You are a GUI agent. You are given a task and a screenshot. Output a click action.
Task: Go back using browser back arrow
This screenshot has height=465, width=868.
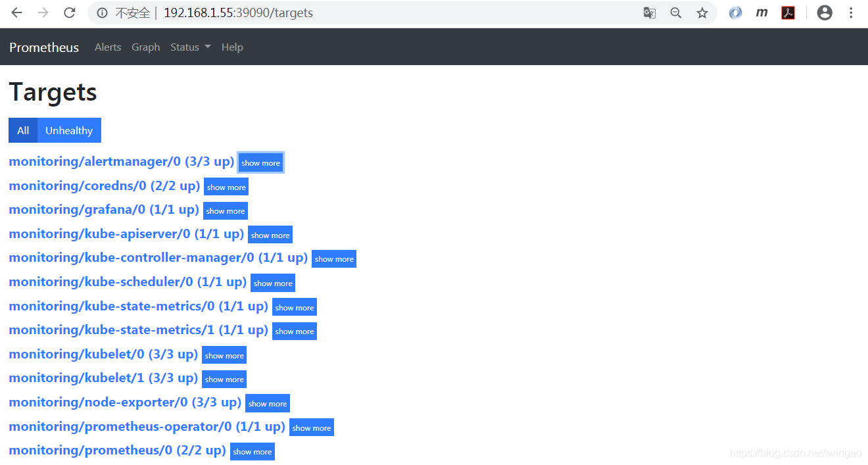point(17,12)
